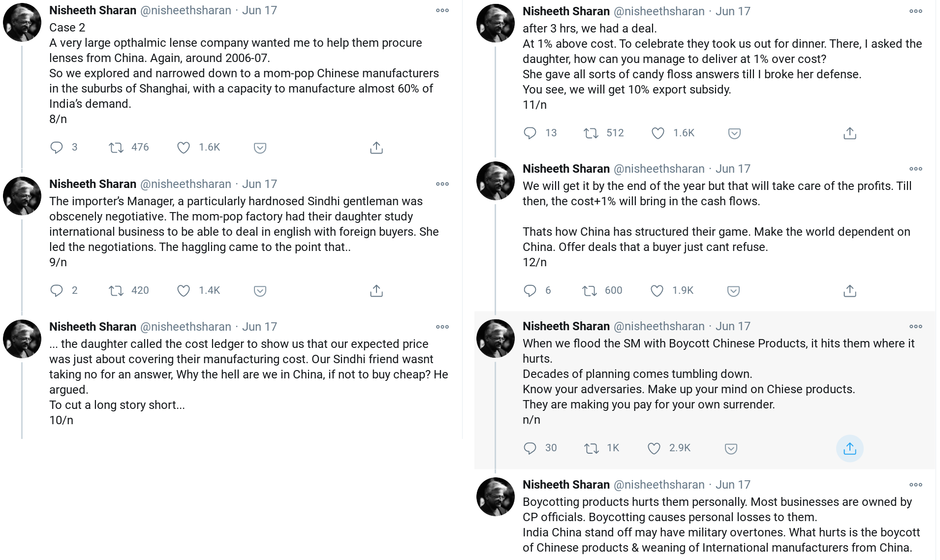940x560 pixels.
Task: Share the 9/n hardnosed Sindhi gentleman tweet
Action: (376, 291)
